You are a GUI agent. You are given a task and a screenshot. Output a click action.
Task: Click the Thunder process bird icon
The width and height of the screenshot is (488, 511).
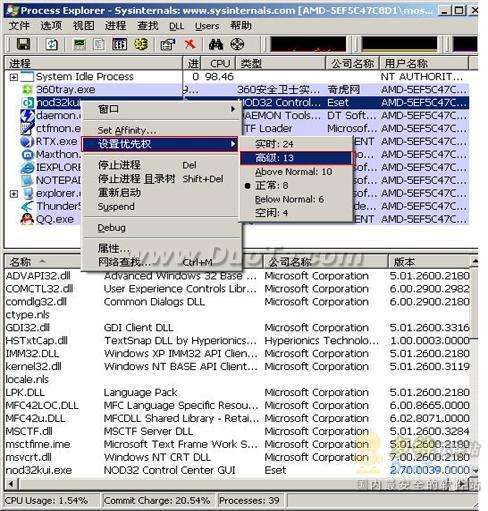27,206
